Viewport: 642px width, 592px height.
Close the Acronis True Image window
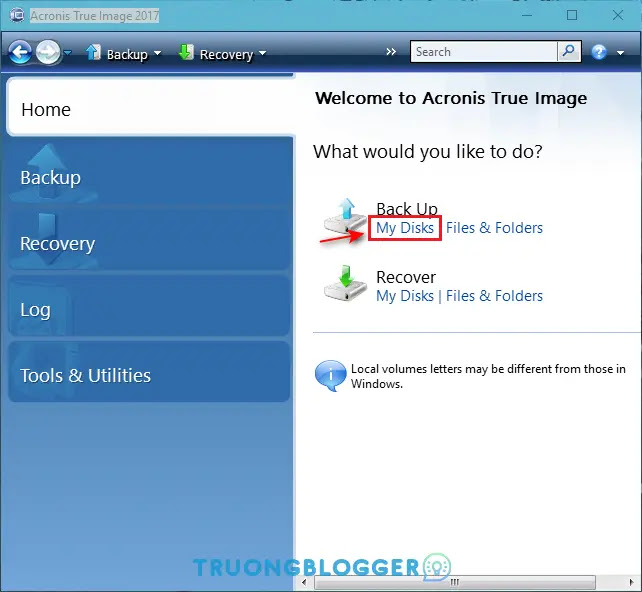(618, 16)
